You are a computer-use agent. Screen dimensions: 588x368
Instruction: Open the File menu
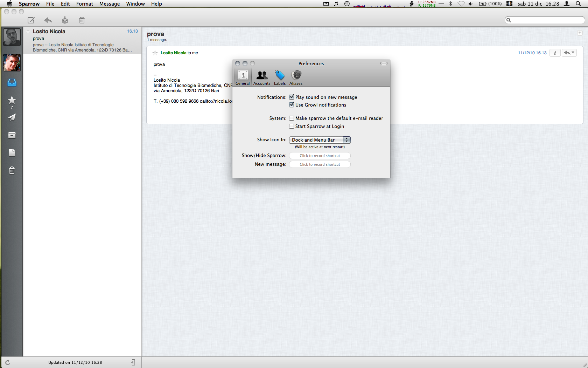(50, 4)
